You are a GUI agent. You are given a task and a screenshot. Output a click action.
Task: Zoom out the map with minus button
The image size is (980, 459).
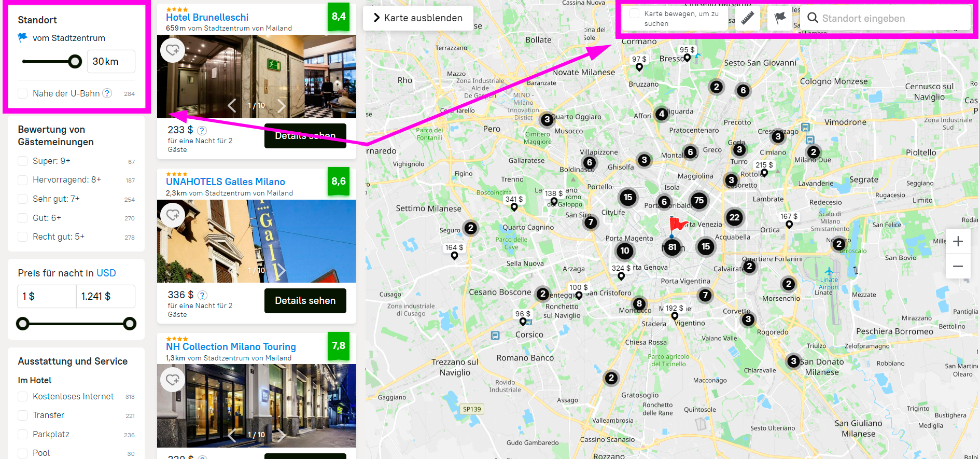point(958,266)
